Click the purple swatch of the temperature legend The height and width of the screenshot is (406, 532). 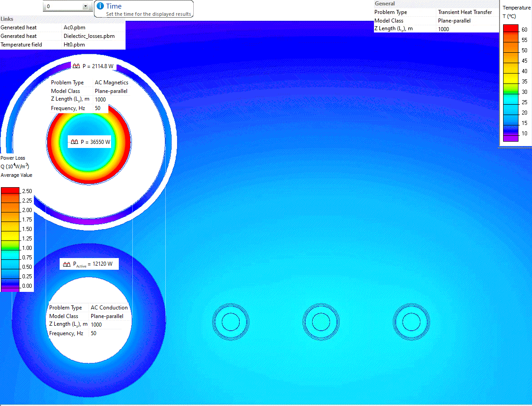click(511, 138)
